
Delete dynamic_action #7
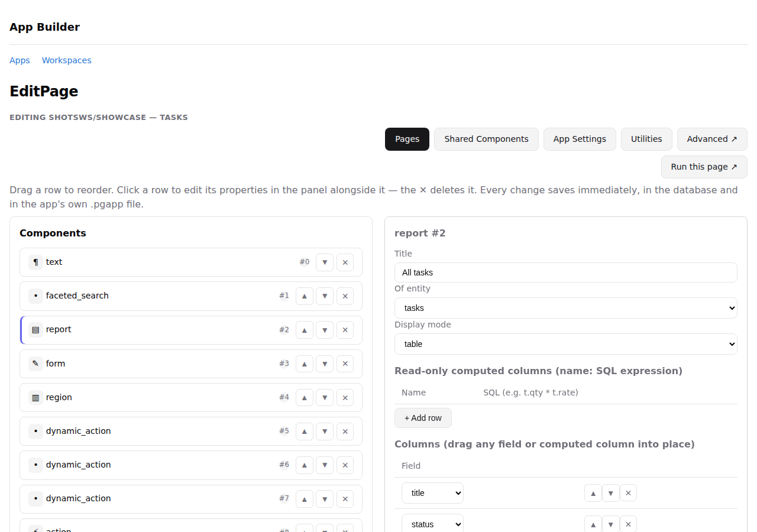[345, 498]
